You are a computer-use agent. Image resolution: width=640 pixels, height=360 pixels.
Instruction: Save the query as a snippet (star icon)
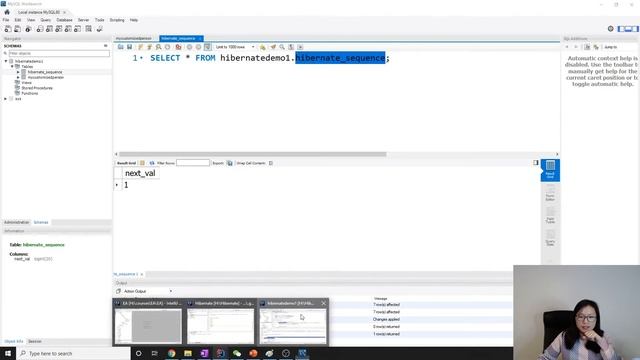pos(262,47)
